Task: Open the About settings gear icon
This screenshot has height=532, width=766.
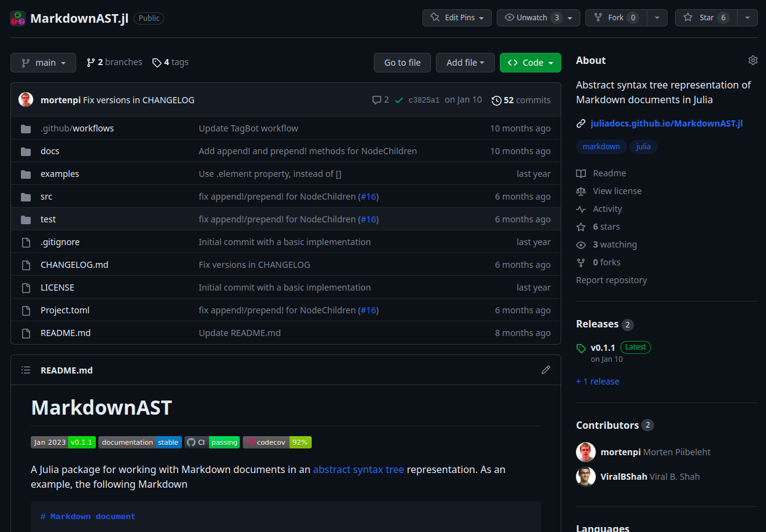Action: coord(752,60)
